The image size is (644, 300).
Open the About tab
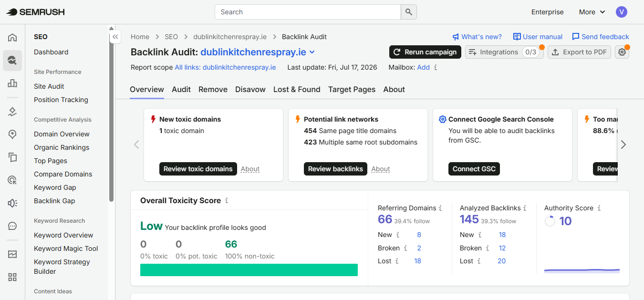[x=394, y=89]
